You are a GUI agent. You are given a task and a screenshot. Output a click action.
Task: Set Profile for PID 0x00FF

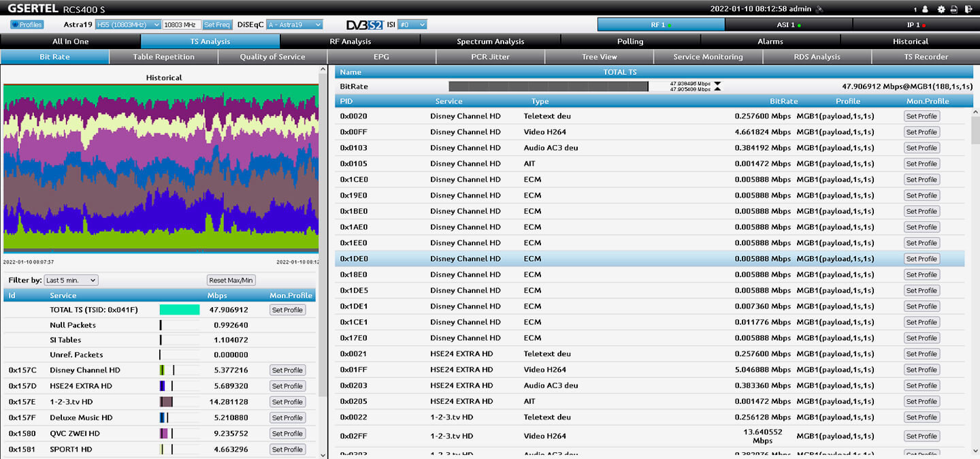[x=921, y=132]
